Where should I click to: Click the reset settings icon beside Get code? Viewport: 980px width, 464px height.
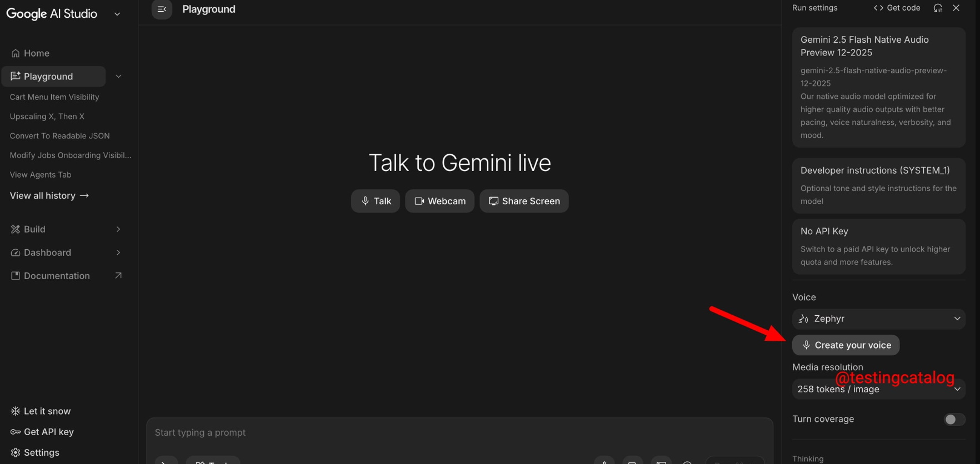[938, 8]
